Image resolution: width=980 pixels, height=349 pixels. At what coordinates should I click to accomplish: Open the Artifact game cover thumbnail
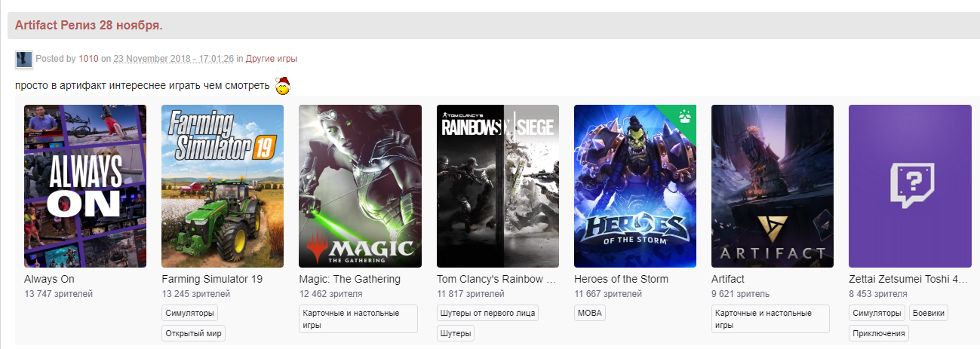(773, 186)
